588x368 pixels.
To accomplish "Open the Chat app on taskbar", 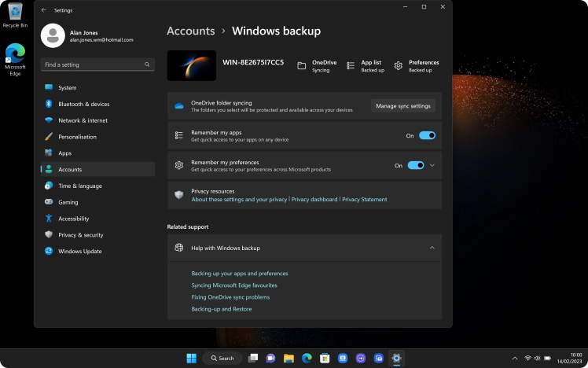I will [x=270, y=359].
